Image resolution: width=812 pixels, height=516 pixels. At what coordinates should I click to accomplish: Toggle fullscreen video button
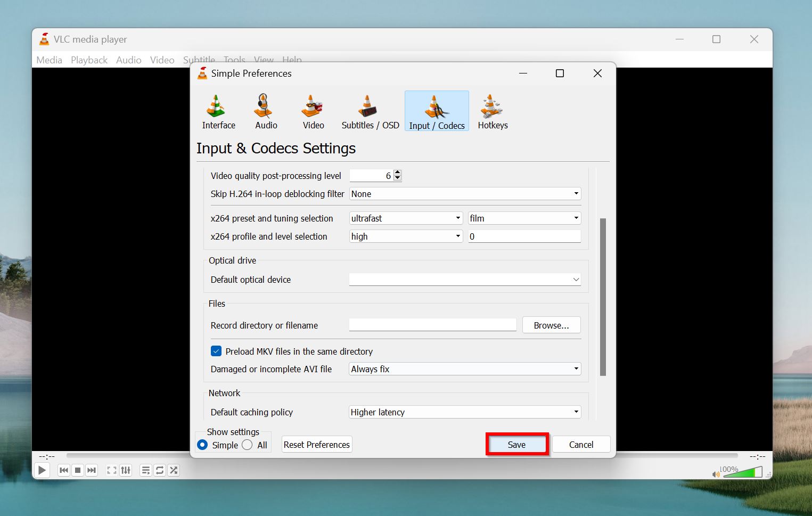tap(112, 470)
